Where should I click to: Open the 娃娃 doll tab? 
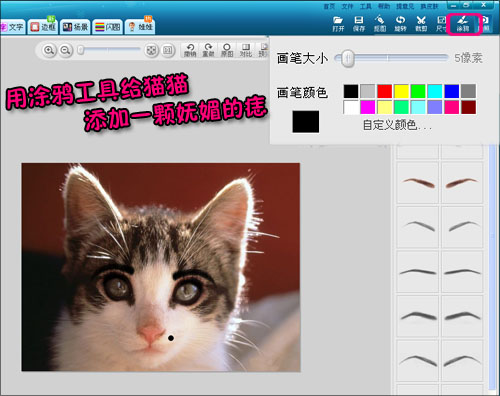(140, 27)
